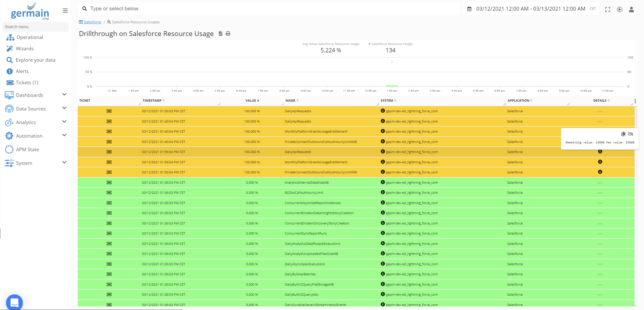This screenshot has height=310, width=644.
Task: Click the play/auto-refresh icon in header
Action: pos(619,10)
